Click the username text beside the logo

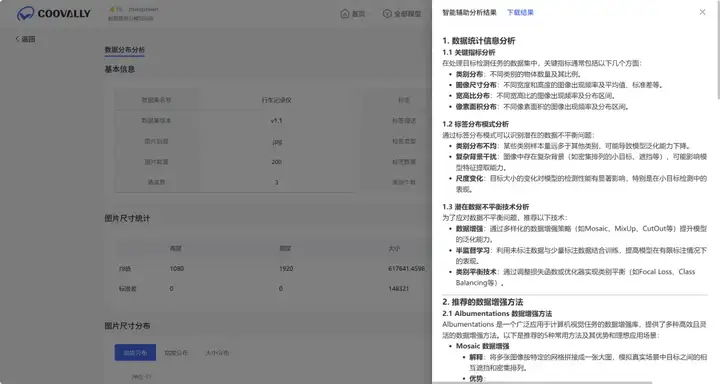coord(143,9)
